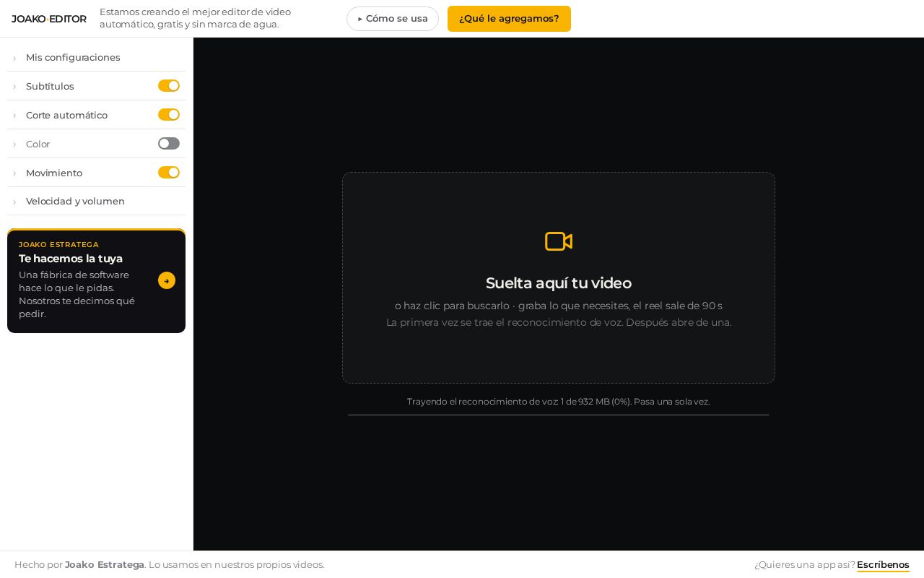
Task: Click the Te hacemos la tuya promo card title
Action: 71,259
